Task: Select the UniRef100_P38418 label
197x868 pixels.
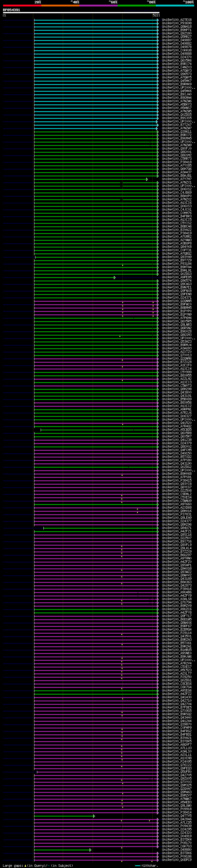Action: click(176, 162)
